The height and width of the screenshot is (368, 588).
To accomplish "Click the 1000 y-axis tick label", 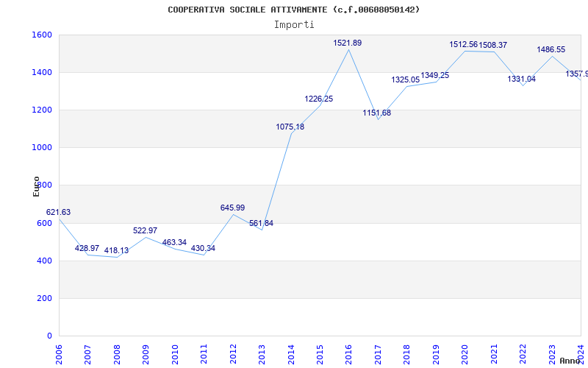I will pyautogui.click(x=42, y=148).
